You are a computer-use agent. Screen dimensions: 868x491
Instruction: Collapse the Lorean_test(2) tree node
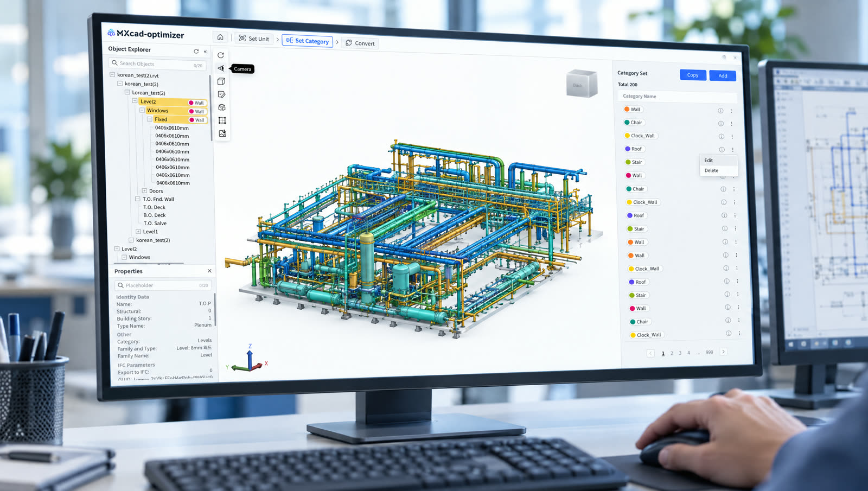[127, 92]
